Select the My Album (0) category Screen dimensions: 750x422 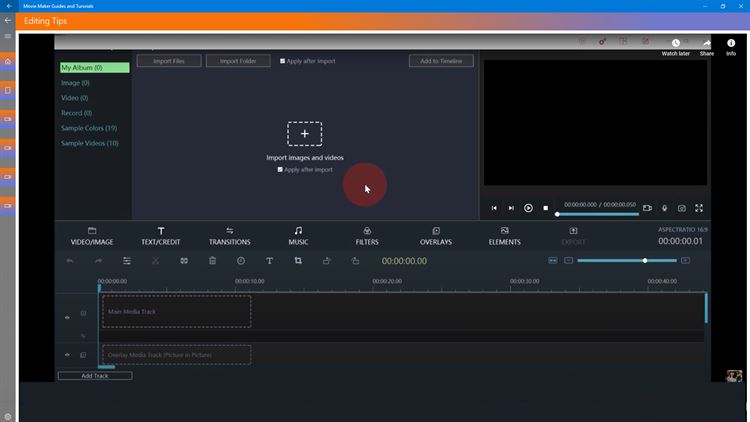click(x=94, y=68)
